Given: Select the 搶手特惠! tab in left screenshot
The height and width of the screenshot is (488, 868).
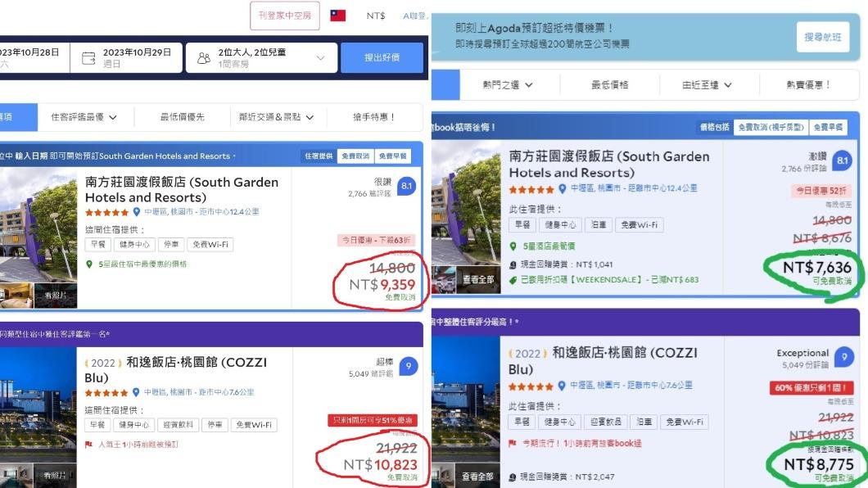Looking at the screenshot, I should (373, 117).
